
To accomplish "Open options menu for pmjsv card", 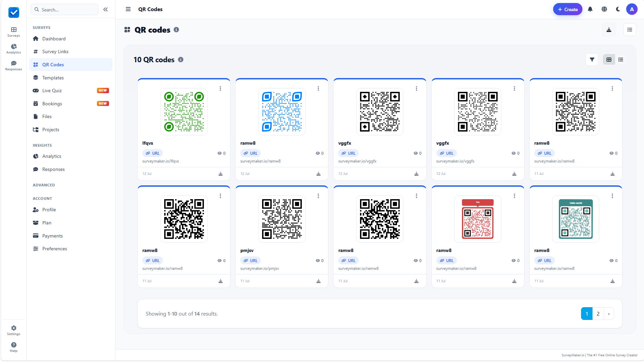I will tap(318, 196).
